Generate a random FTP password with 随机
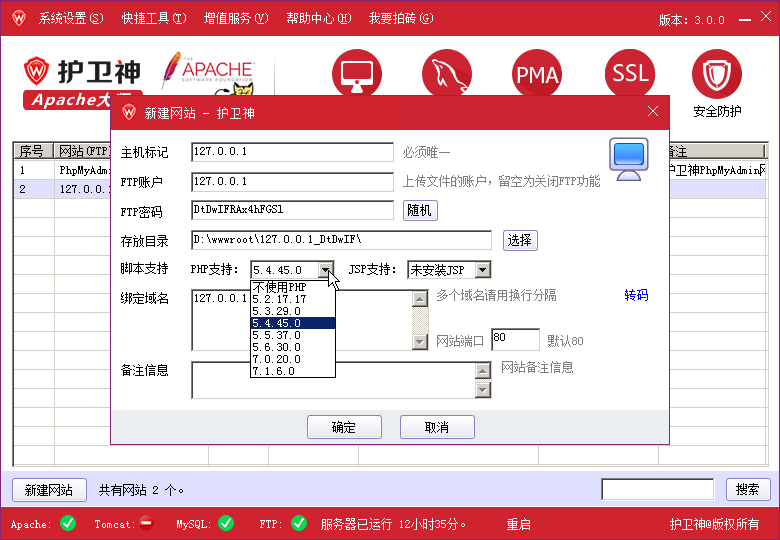 click(x=420, y=210)
